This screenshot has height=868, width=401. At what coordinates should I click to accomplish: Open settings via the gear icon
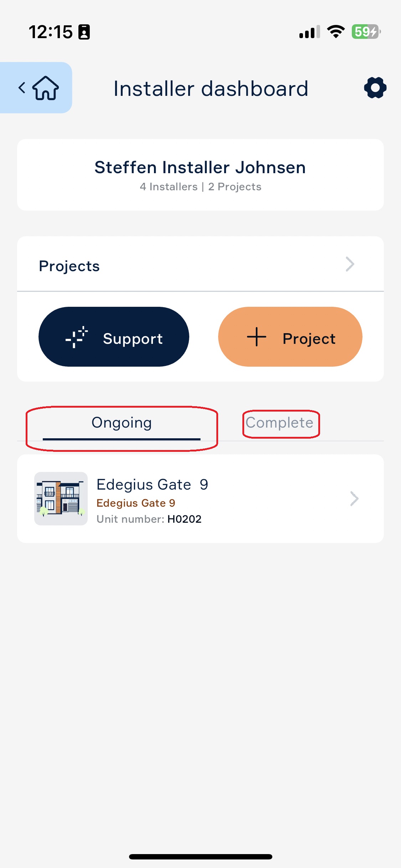click(375, 88)
